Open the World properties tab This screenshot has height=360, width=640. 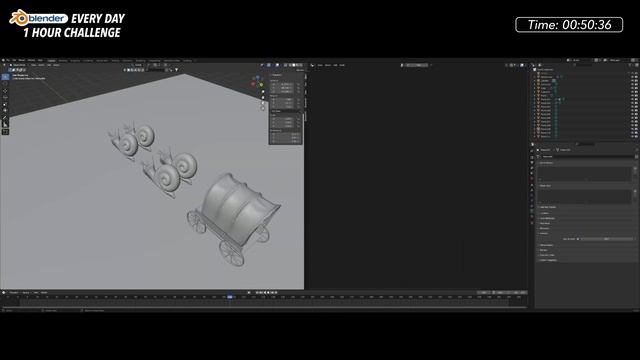[x=532, y=178]
